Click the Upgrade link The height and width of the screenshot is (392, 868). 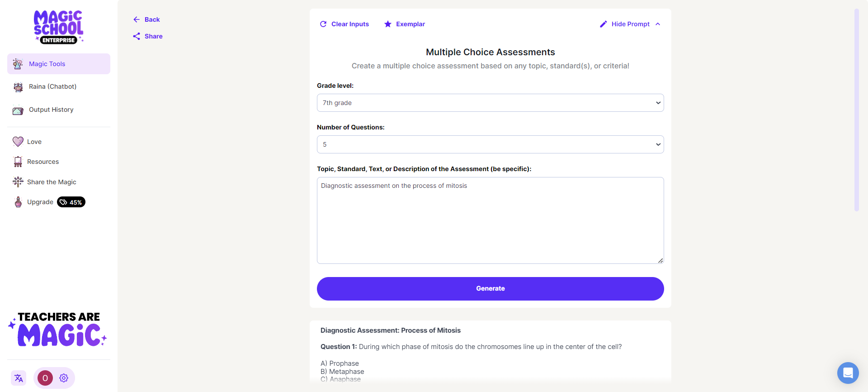pyautogui.click(x=40, y=202)
